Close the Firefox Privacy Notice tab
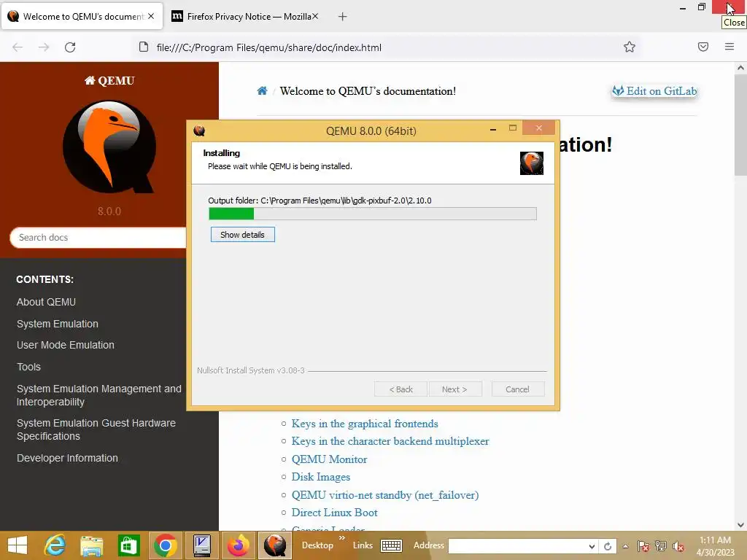Viewport: 747px width, 560px height. click(x=315, y=16)
